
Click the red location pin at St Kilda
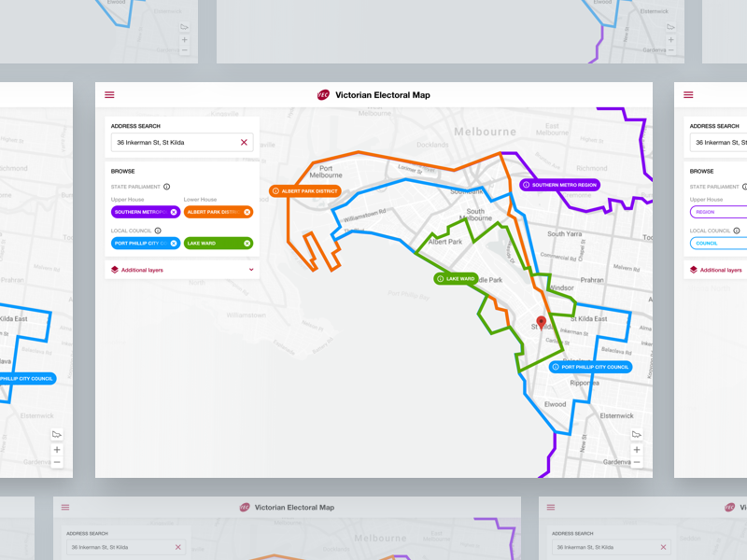(x=542, y=321)
